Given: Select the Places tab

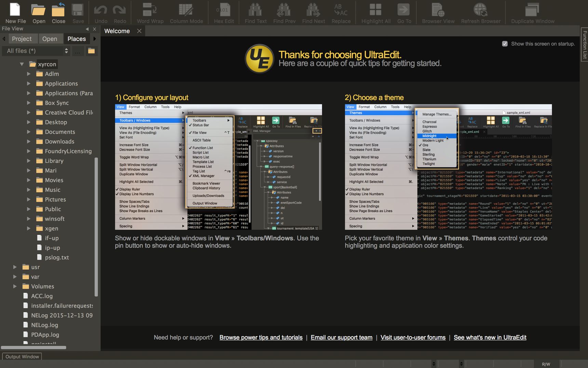Looking at the screenshot, I should point(77,39).
